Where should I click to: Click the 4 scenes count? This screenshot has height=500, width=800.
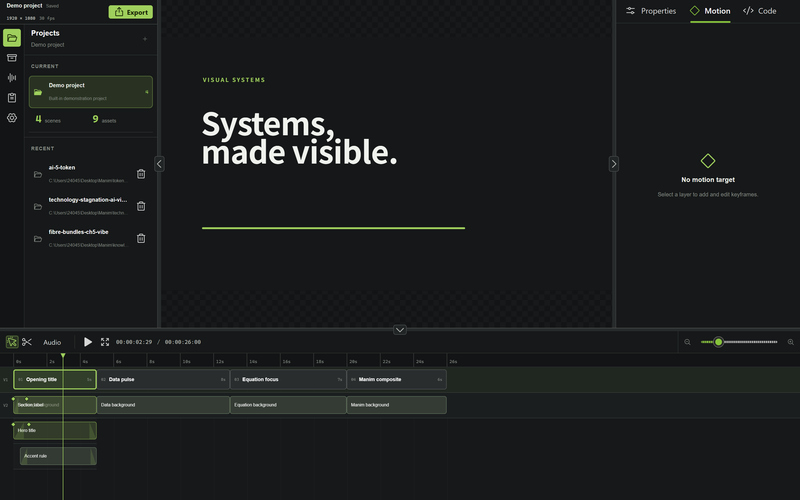[47, 119]
